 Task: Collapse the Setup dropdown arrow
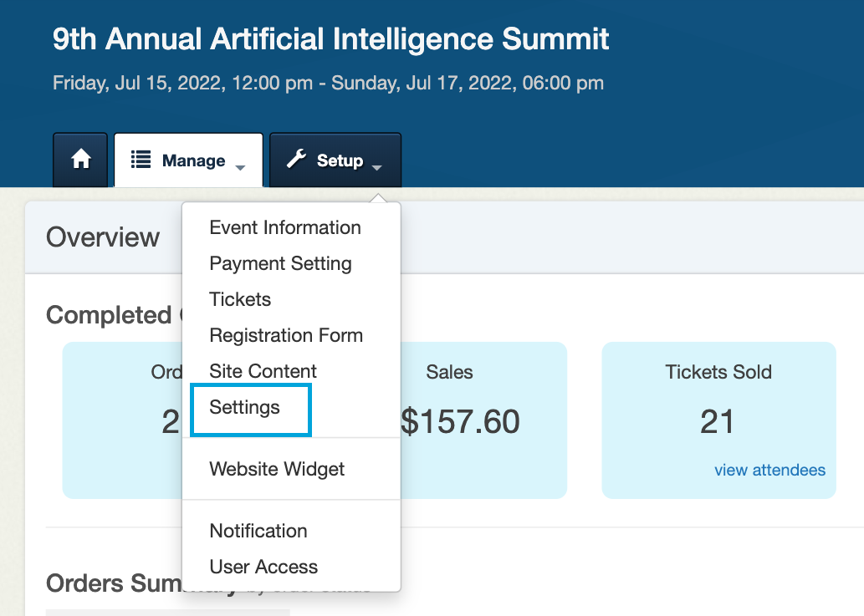point(377,167)
